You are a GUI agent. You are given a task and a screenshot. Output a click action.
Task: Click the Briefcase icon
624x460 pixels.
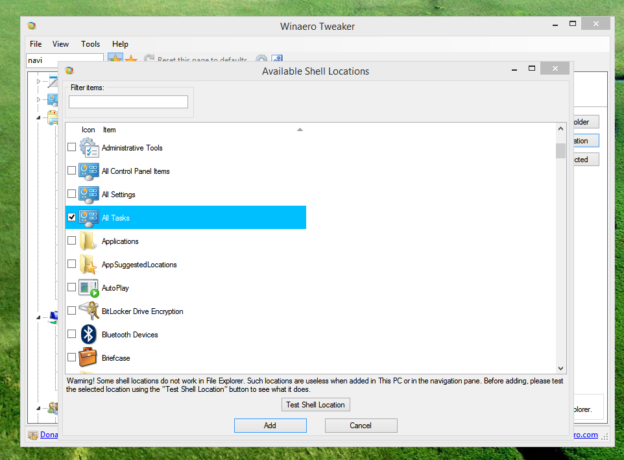pos(88,357)
